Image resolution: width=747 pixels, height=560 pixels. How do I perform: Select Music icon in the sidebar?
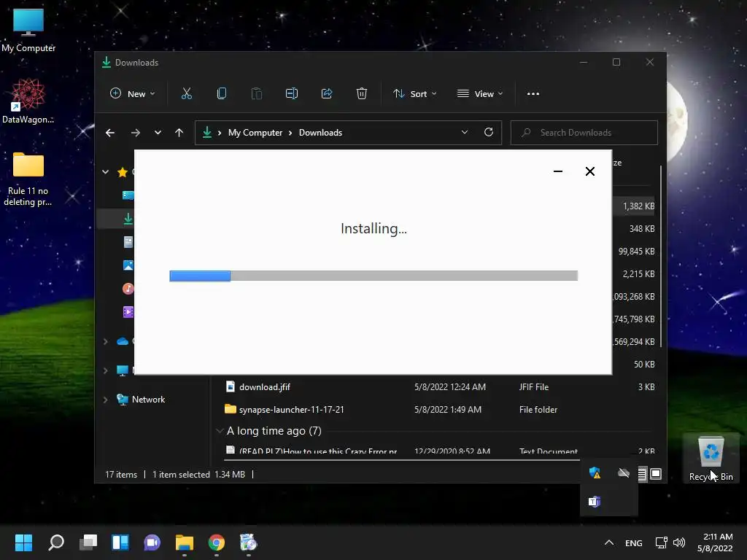tap(128, 289)
